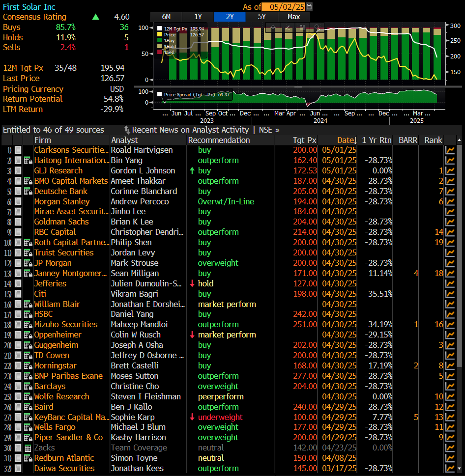Switch the chart to the 5Y range
Image resolution: width=465 pixels, height=476 pixels.
pyautogui.click(x=262, y=17)
